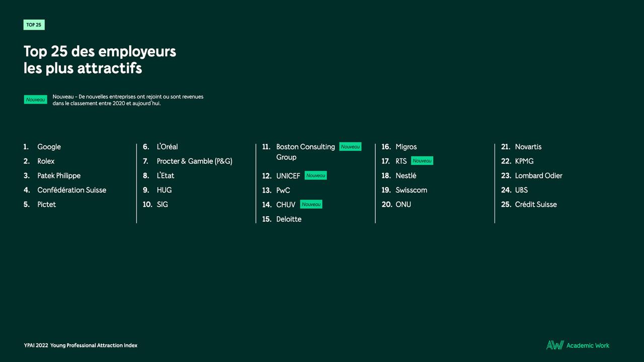Select the Patek Philippe entry

(x=59, y=175)
